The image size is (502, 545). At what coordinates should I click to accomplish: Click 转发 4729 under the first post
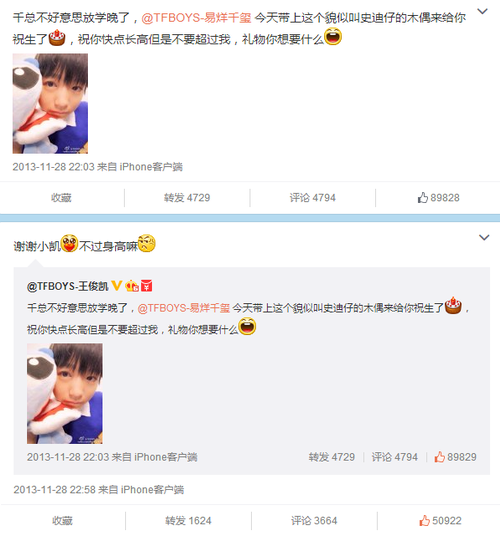[x=187, y=198]
